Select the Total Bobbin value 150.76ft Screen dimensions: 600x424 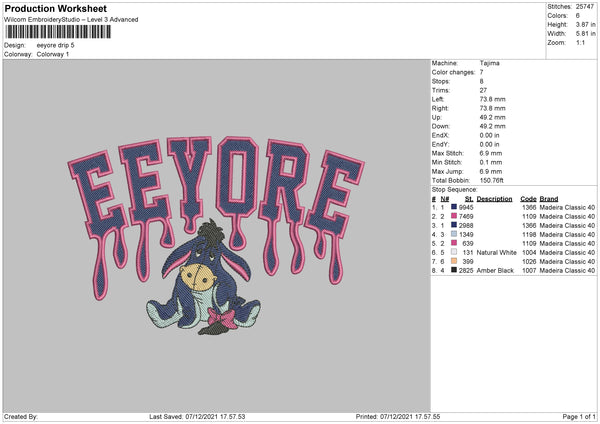[x=492, y=180]
